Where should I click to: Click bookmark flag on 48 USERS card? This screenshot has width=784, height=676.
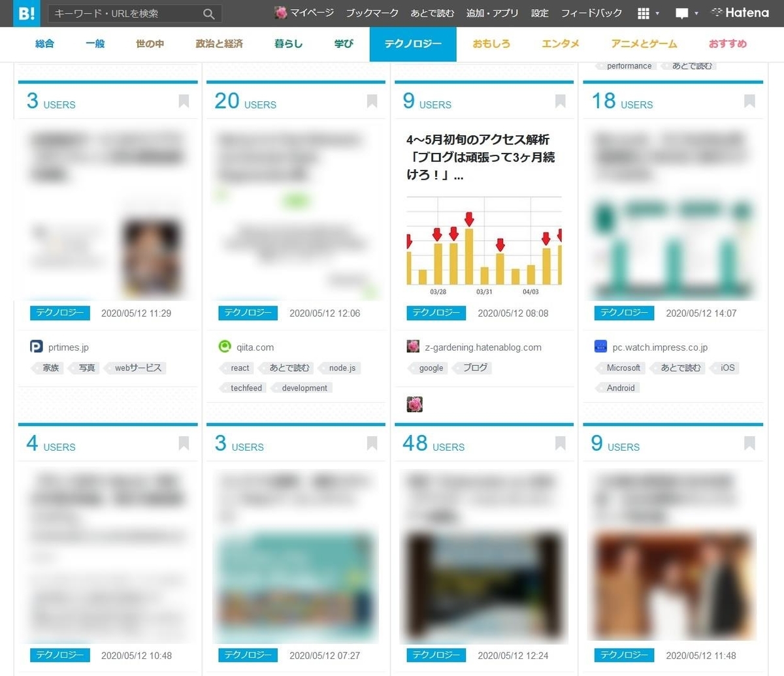pyautogui.click(x=560, y=443)
